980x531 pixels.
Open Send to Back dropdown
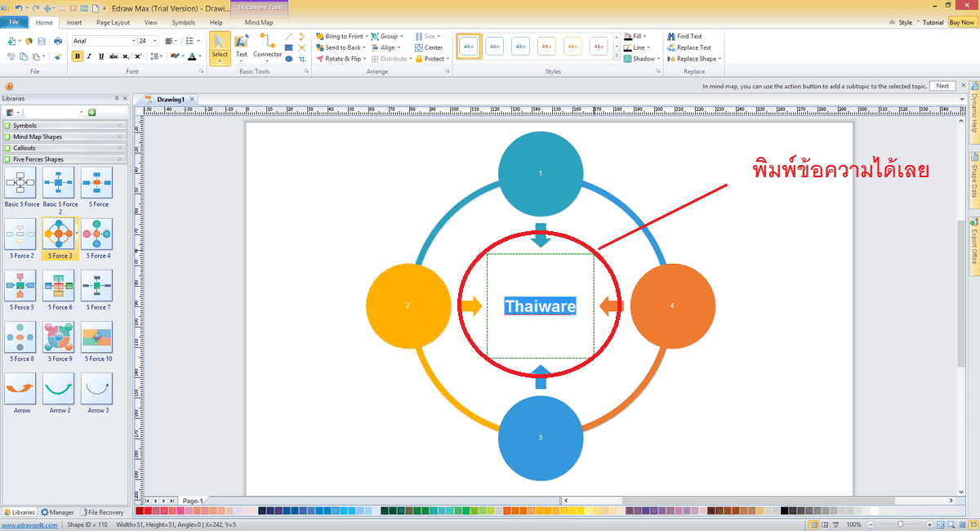click(341, 47)
